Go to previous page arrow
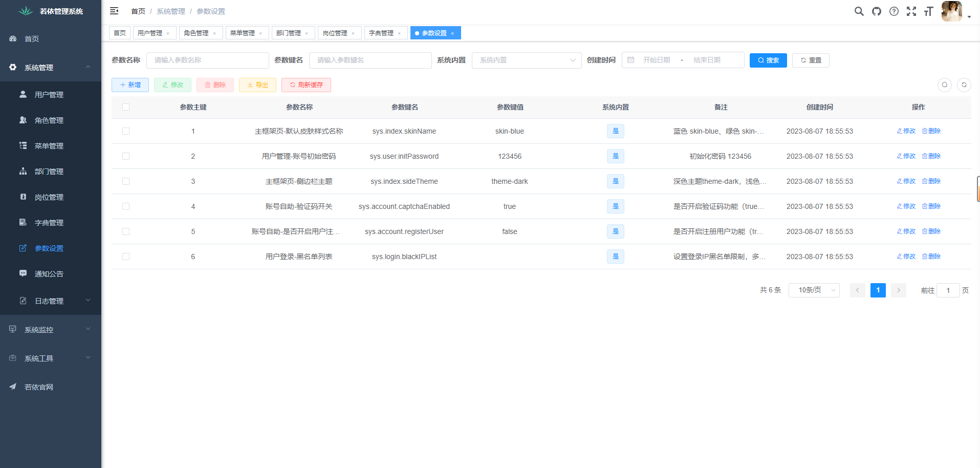Image resolution: width=980 pixels, height=468 pixels. (x=858, y=290)
